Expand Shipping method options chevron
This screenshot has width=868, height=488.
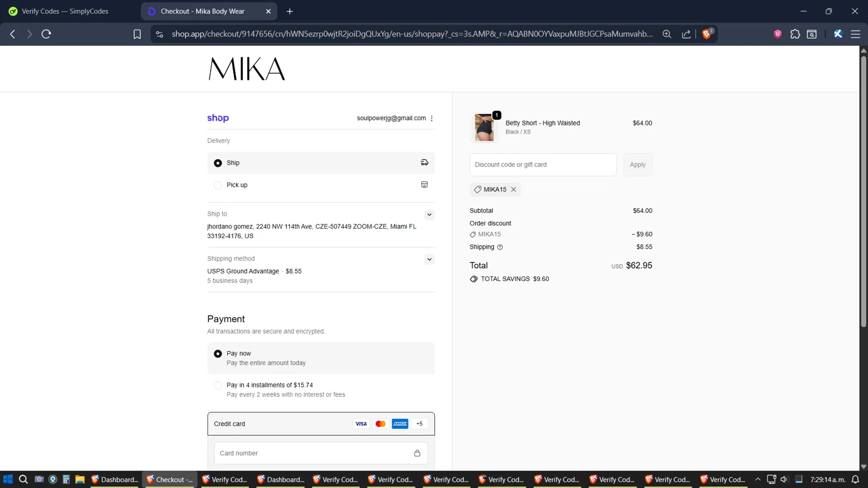point(429,259)
